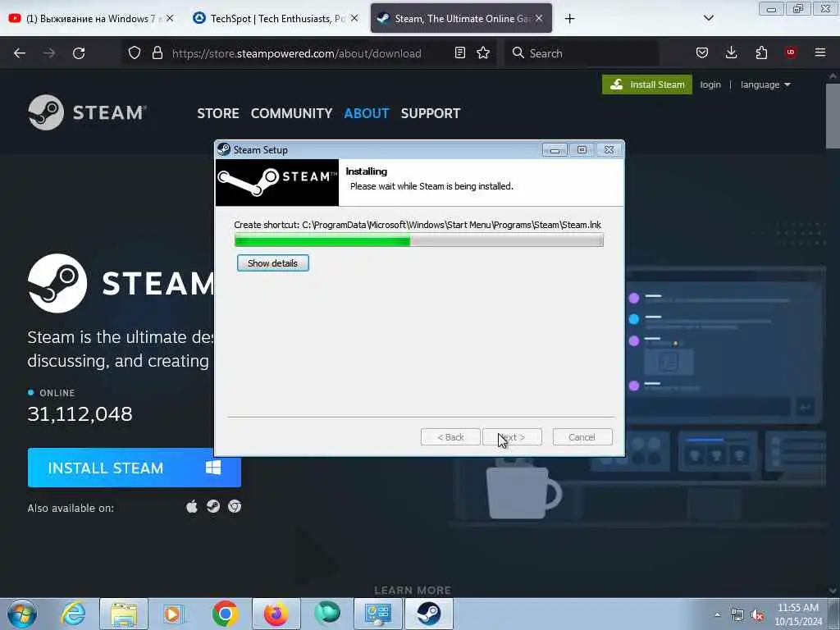Close the Steam download tab
This screenshot has height=630, width=840.
coord(539,18)
